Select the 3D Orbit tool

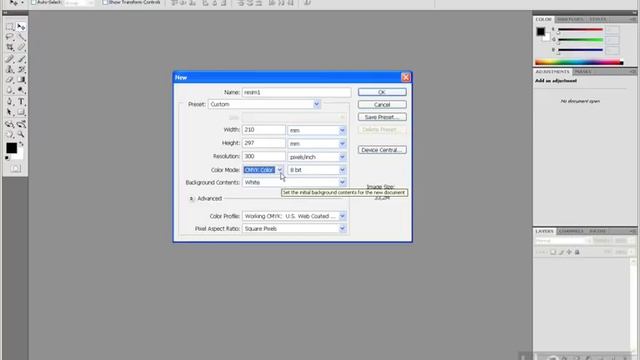(x=21, y=124)
